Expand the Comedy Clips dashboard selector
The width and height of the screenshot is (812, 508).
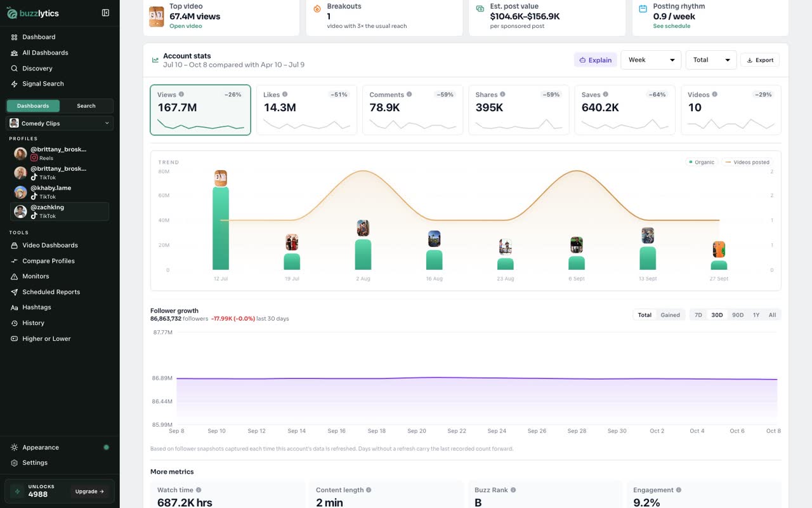point(60,123)
